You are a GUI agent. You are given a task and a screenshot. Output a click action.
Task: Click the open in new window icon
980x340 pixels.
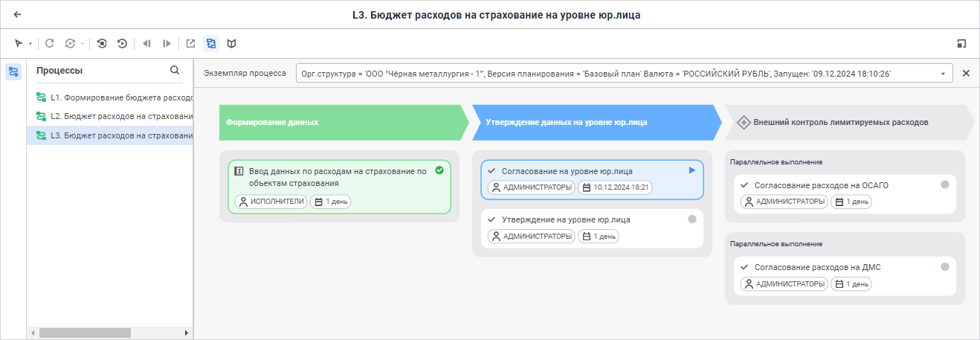[x=190, y=44]
